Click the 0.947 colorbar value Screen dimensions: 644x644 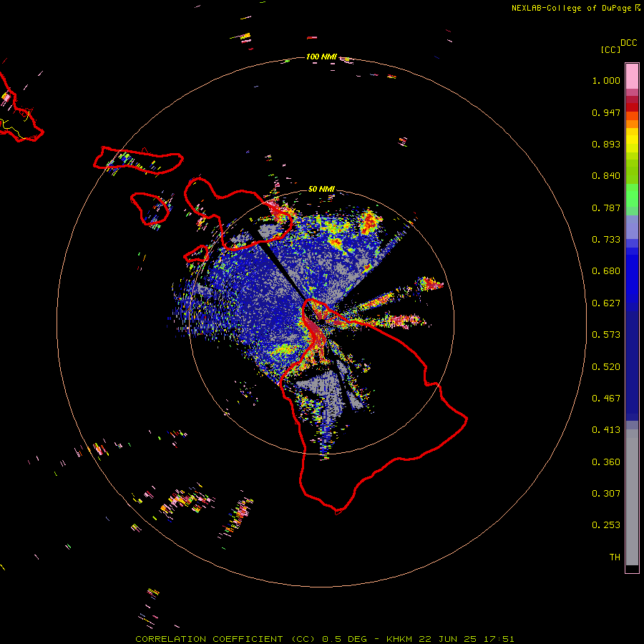(x=606, y=112)
